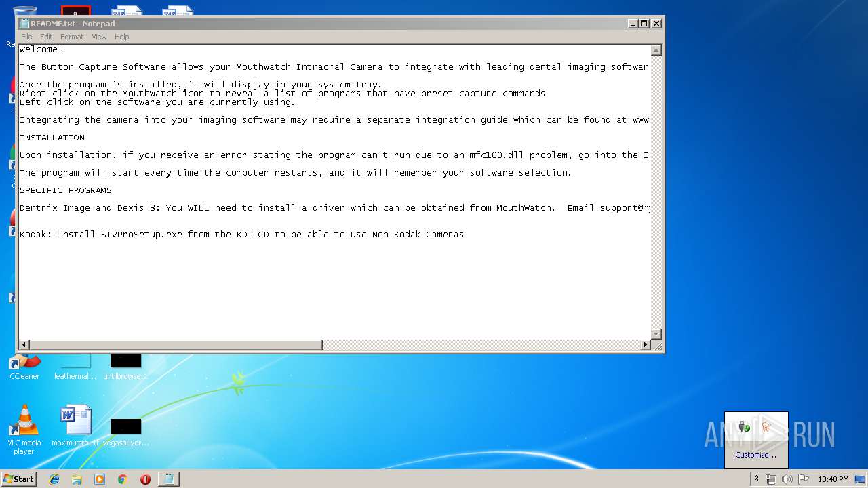Open the Action Center flag icon
This screenshot has height=488, width=868.
click(802, 479)
